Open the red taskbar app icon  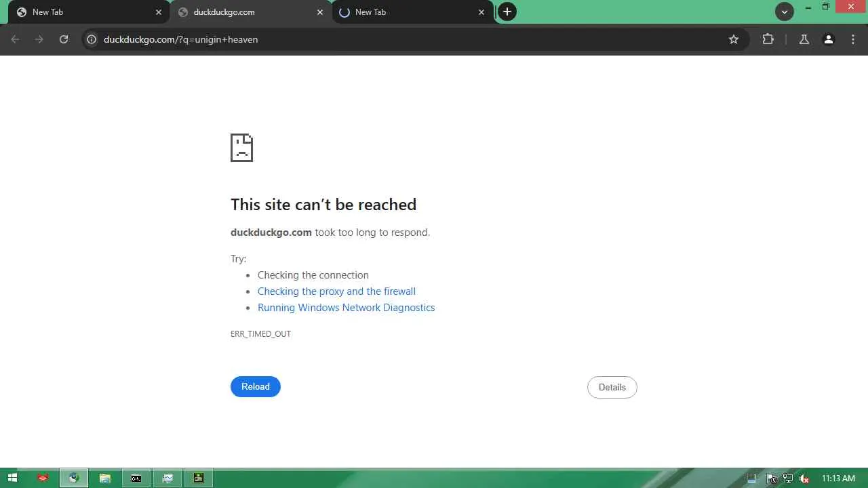[x=43, y=478]
